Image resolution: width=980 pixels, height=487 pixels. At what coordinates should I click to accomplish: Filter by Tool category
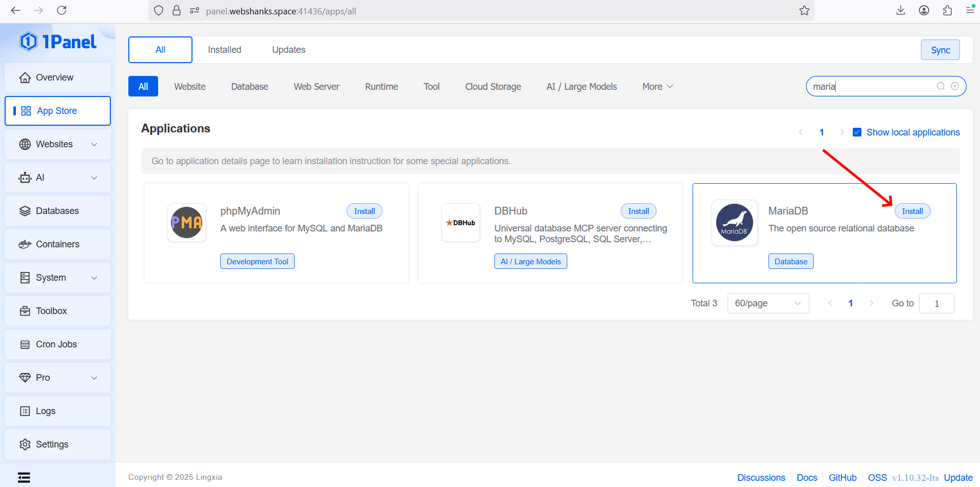(x=432, y=87)
